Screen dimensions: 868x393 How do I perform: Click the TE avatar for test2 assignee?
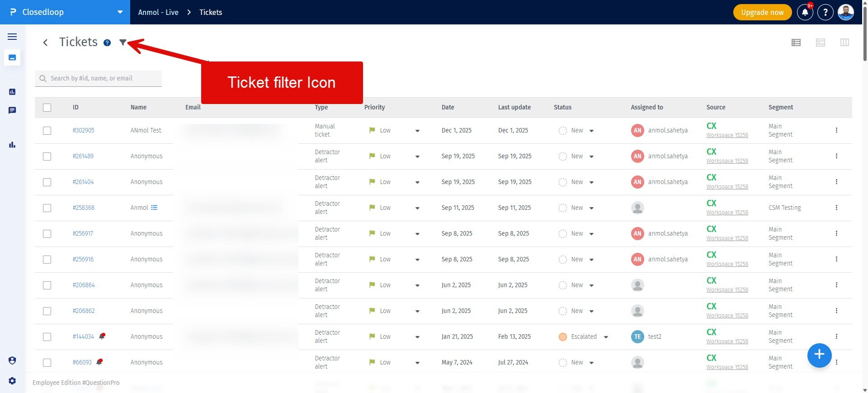[637, 336]
